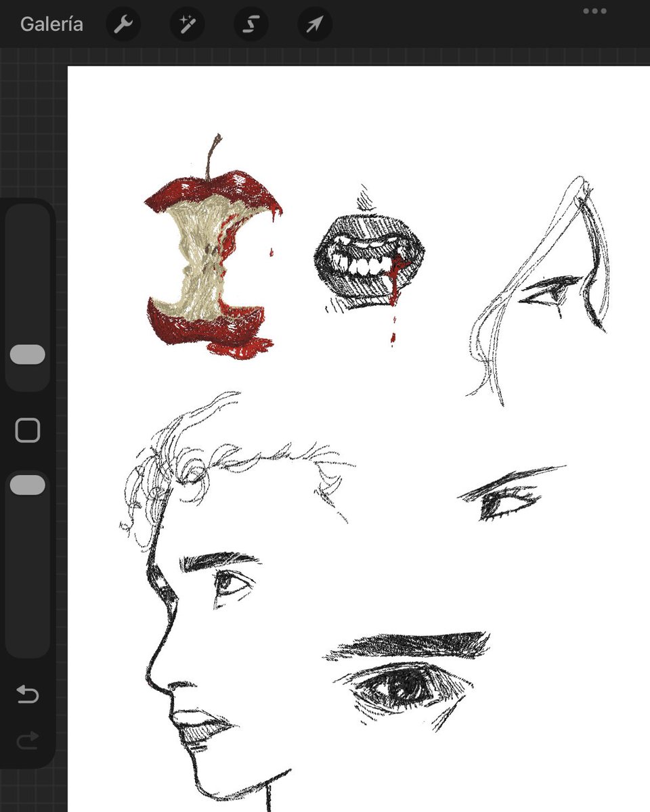Open the three-dot overflow menu

(x=594, y=11)
